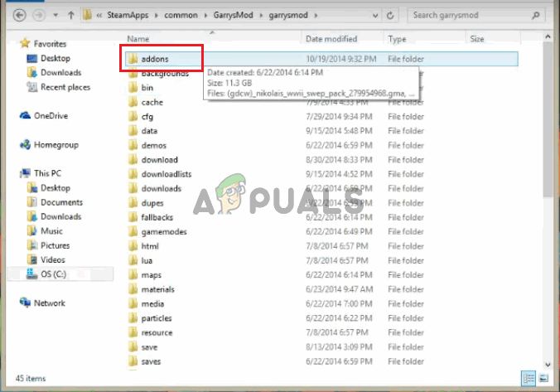Open Recent places

coord(65,87)
